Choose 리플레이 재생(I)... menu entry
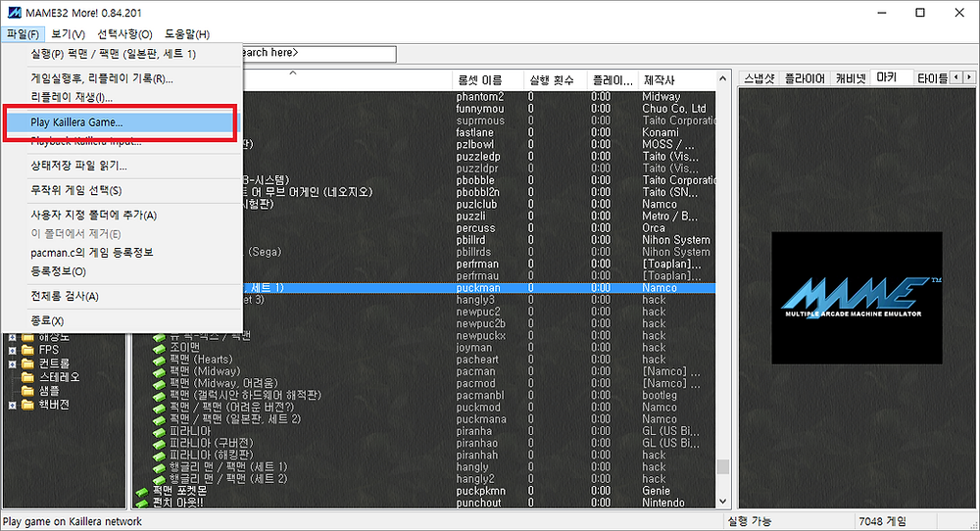The width and height of the screenshot is (980, 531). coord(122,97)
